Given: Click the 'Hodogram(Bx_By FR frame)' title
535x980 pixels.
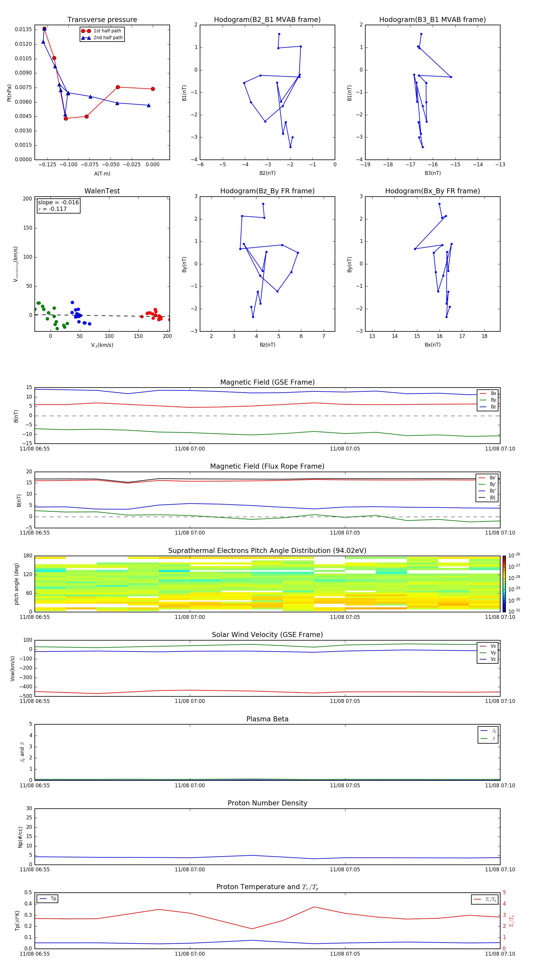Looking at the screenshot, I should pyautogui.click(x=432, y=191).
